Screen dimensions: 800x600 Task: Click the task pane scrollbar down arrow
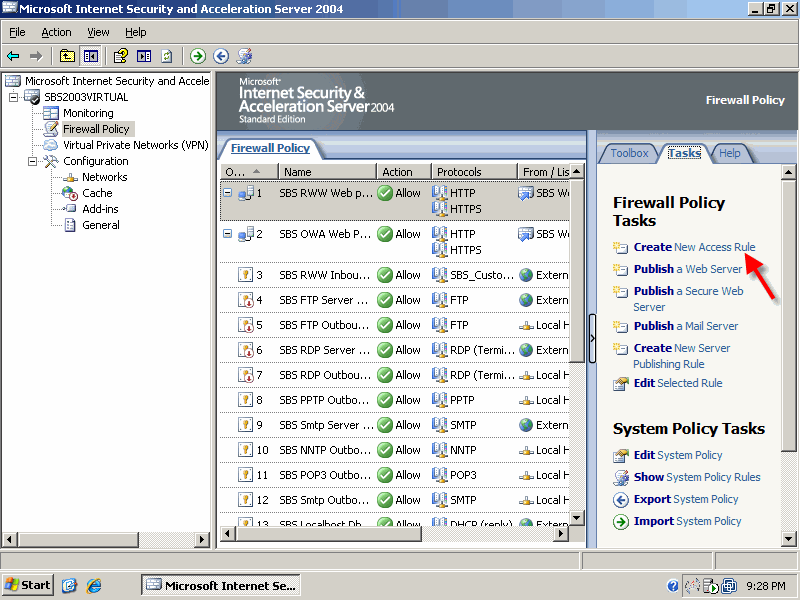pos(788,538)
